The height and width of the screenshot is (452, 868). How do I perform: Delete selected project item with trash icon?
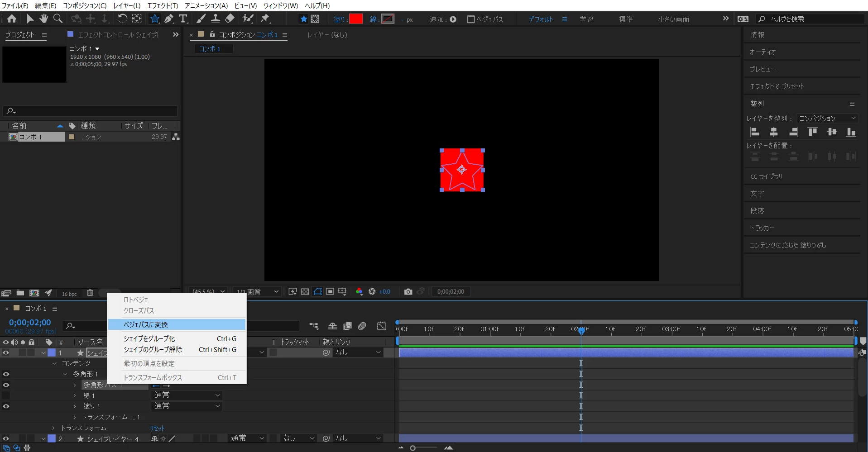coord(90,293)
